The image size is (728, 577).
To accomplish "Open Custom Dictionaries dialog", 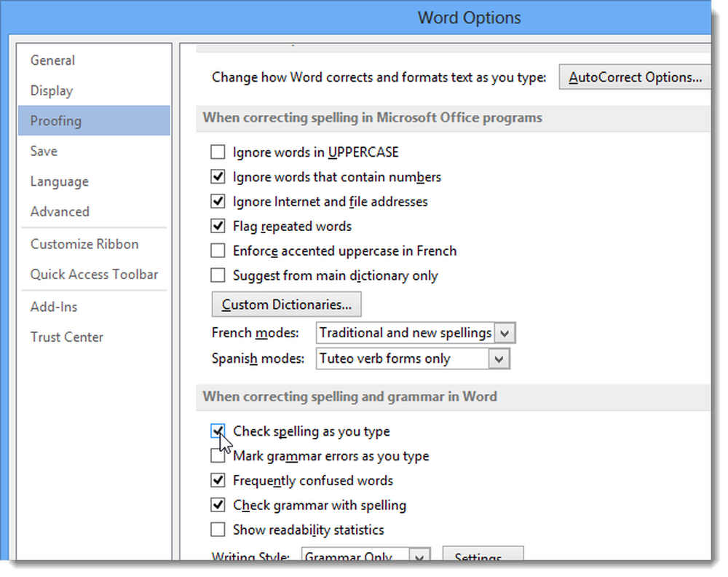I will point(286,305).
